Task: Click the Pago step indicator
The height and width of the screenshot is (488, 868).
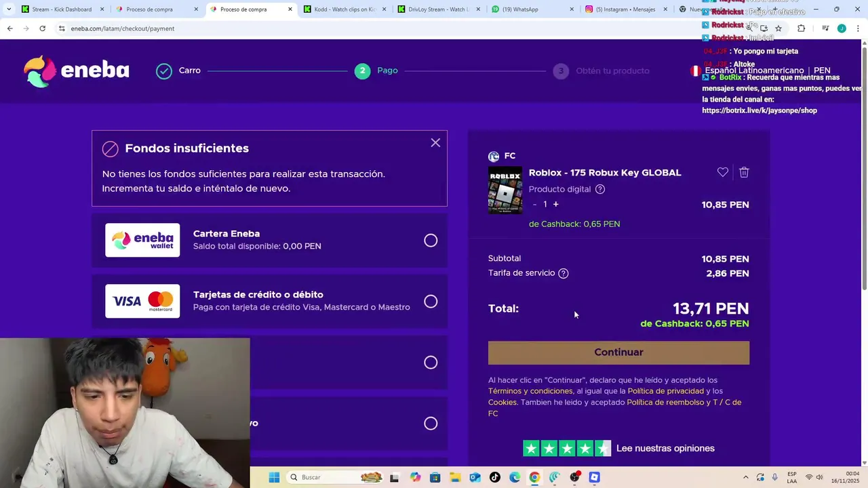Action: 376,70
